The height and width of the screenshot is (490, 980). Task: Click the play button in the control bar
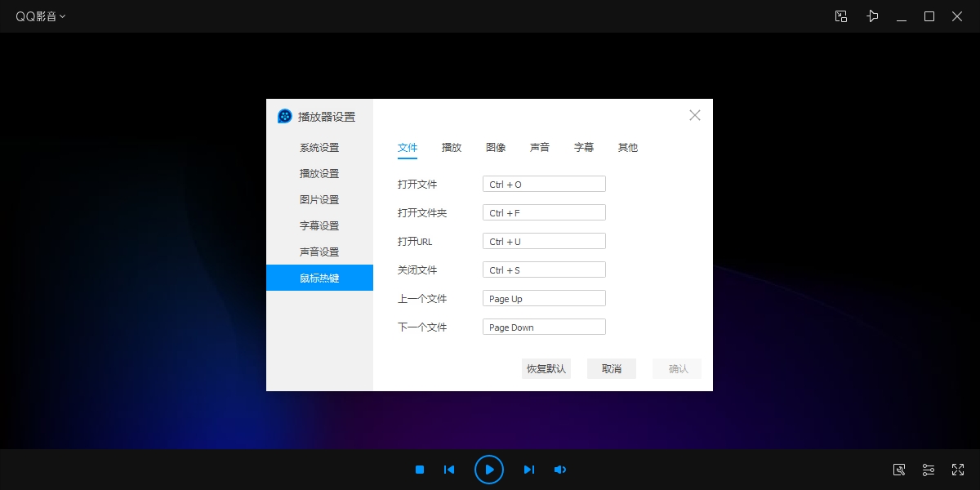[488, 470]
